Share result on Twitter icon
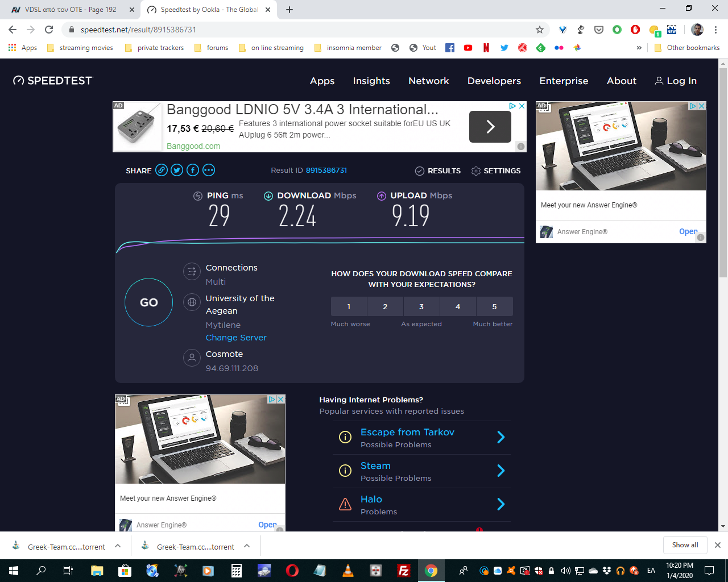 pyautogui.click(x=177, y=170)
